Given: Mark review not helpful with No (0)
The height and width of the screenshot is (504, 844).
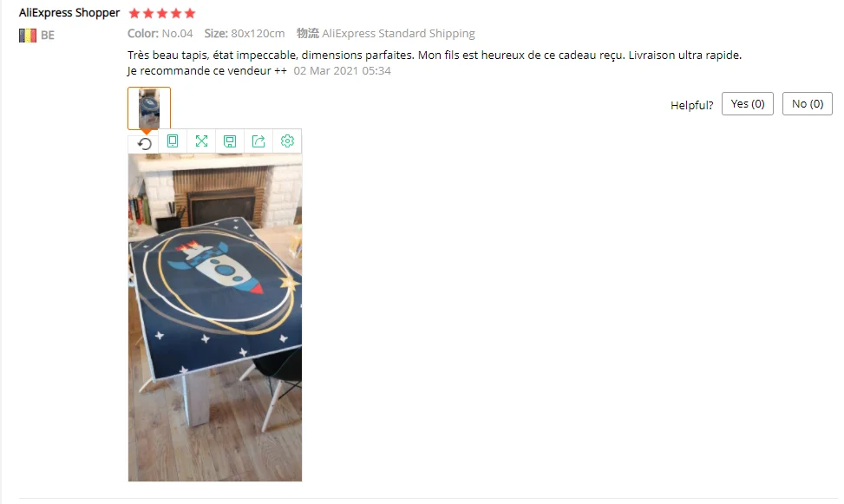Looking at the screenshot, I should (808, 104).
